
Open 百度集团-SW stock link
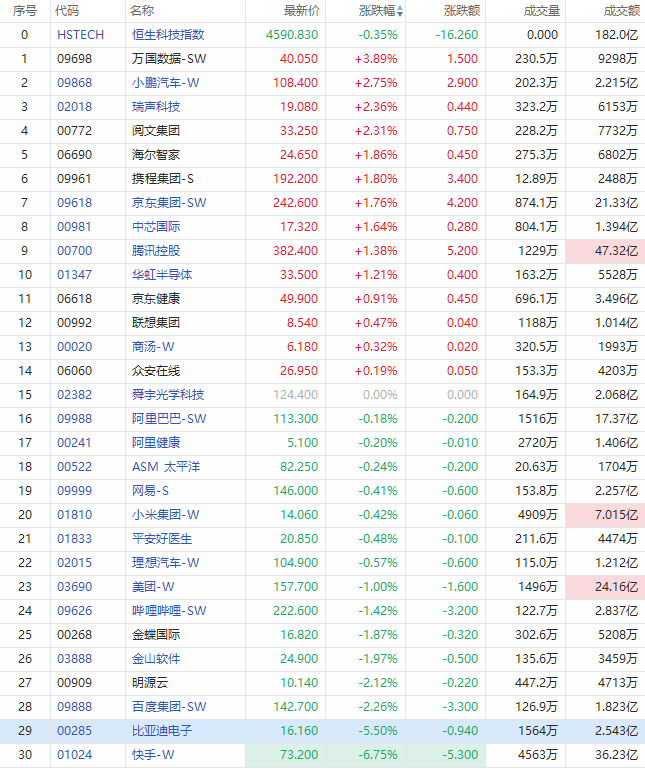point(169,707)
